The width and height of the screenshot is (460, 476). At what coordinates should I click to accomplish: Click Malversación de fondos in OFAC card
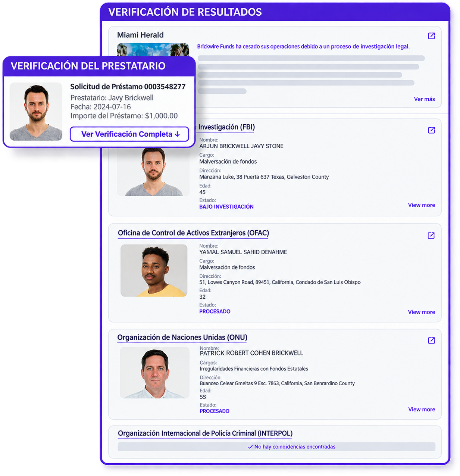click(x=227, y=267)
